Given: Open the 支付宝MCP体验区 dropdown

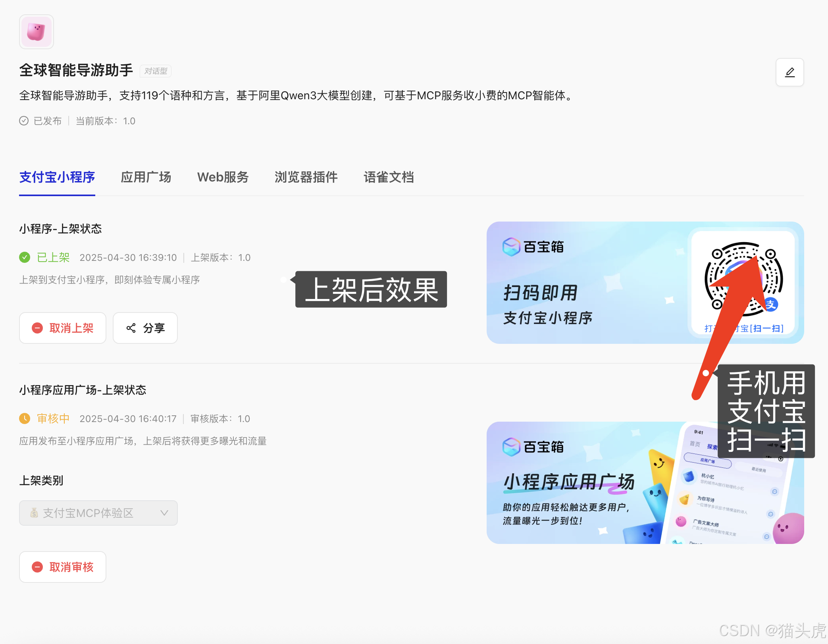Looking at the screenshot, I should point(98,513).
